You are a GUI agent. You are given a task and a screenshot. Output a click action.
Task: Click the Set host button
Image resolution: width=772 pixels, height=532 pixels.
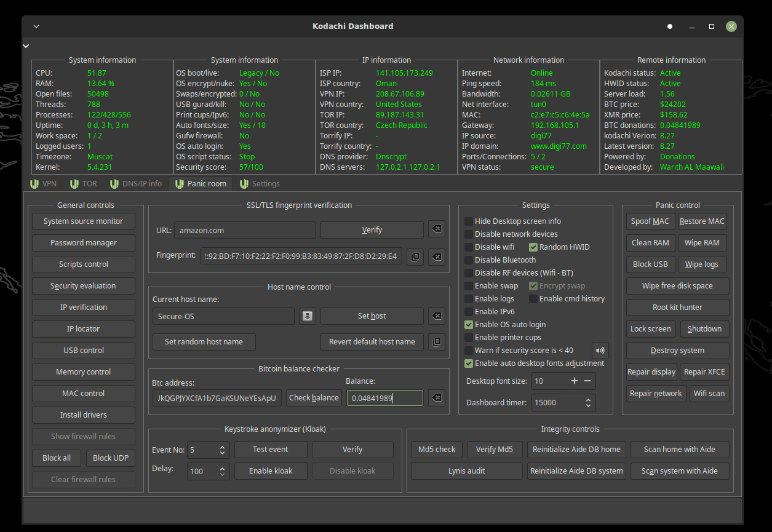click(x=372, y=316)
